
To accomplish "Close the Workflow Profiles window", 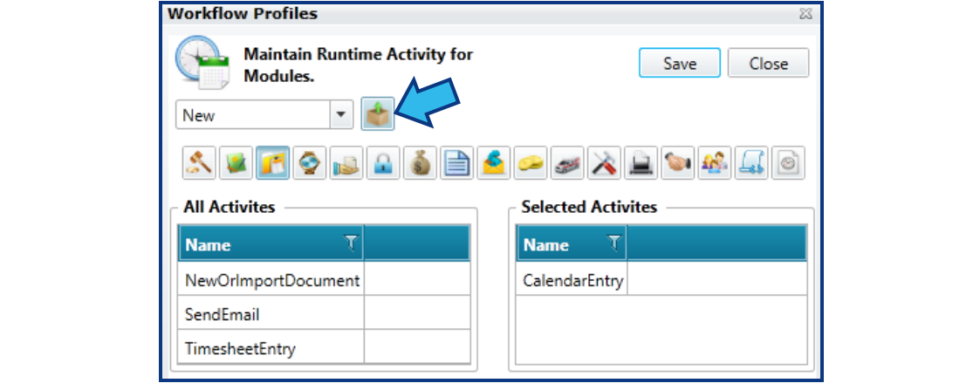I will 805,14.
